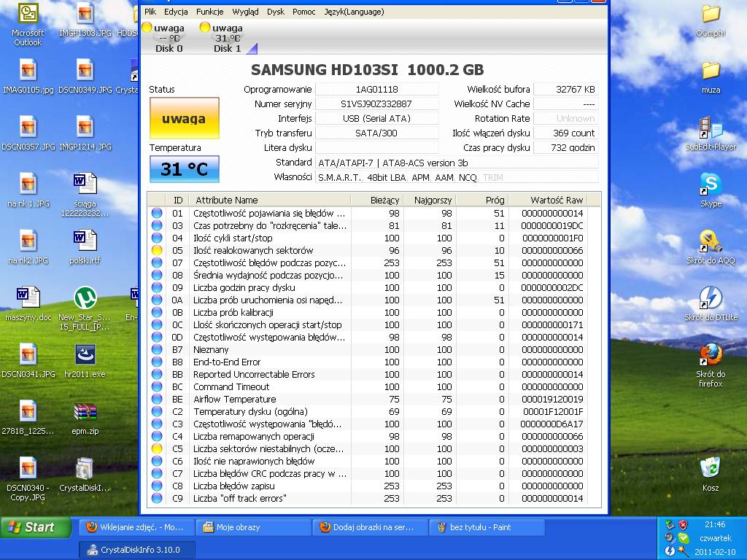Click the blue status dot for attribute C2
This screenshot has height=560, width=747.
coord(157,411)
